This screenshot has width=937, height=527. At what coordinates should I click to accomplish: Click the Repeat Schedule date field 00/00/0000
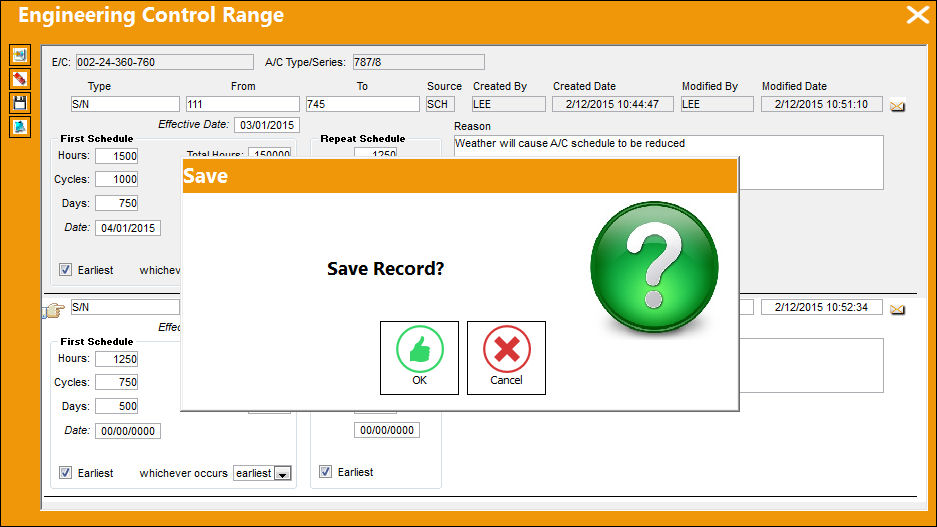pos(387,430)
